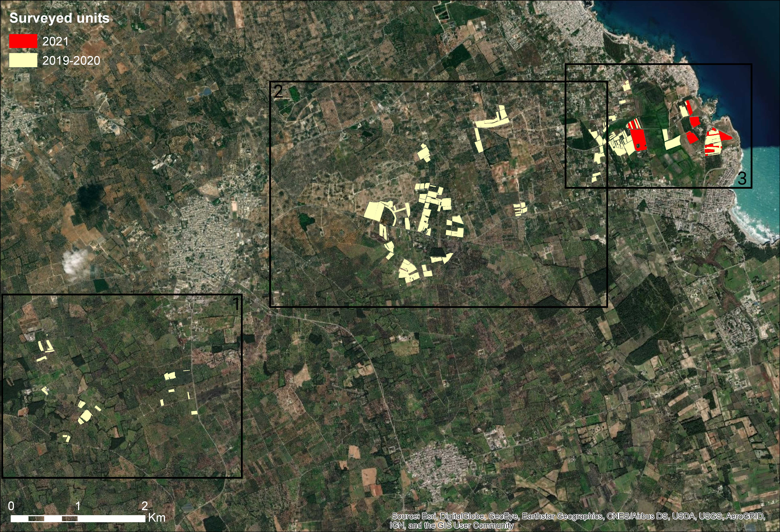Click the 'Km' scale unit label
Viewport: 780px width, 532px height.
[157, 518]
